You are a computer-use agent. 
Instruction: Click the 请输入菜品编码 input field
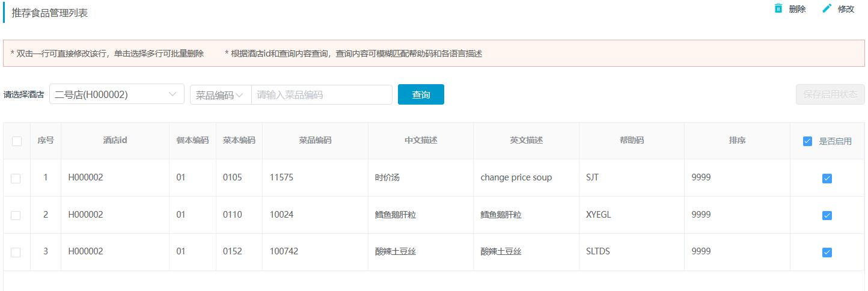[322, 95]
